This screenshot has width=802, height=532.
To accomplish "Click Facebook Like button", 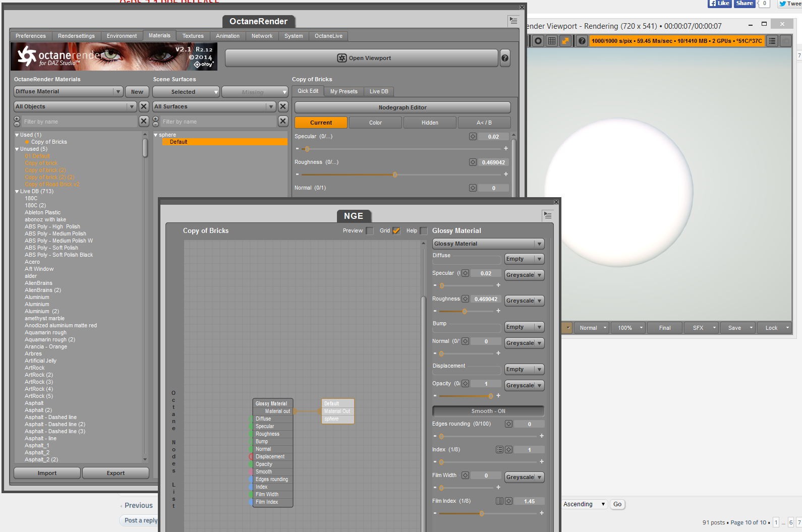I will point(720,4).
